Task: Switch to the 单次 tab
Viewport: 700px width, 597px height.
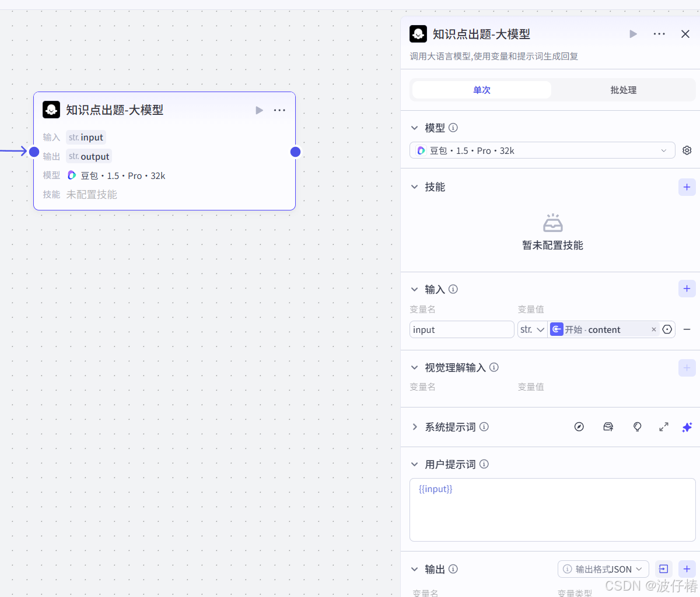Action: pos(482,90)
